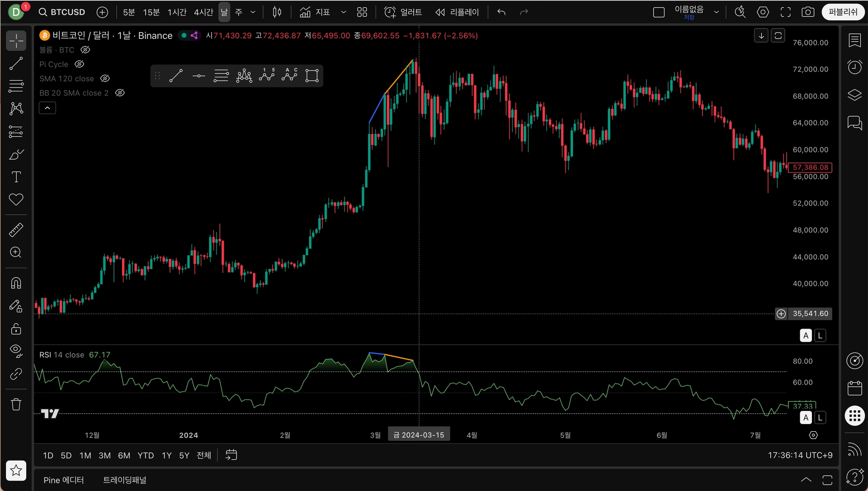Viewport: 868px width, 491px height.
Task: Expand the timeframe interval dropdown
Action: 253,12
